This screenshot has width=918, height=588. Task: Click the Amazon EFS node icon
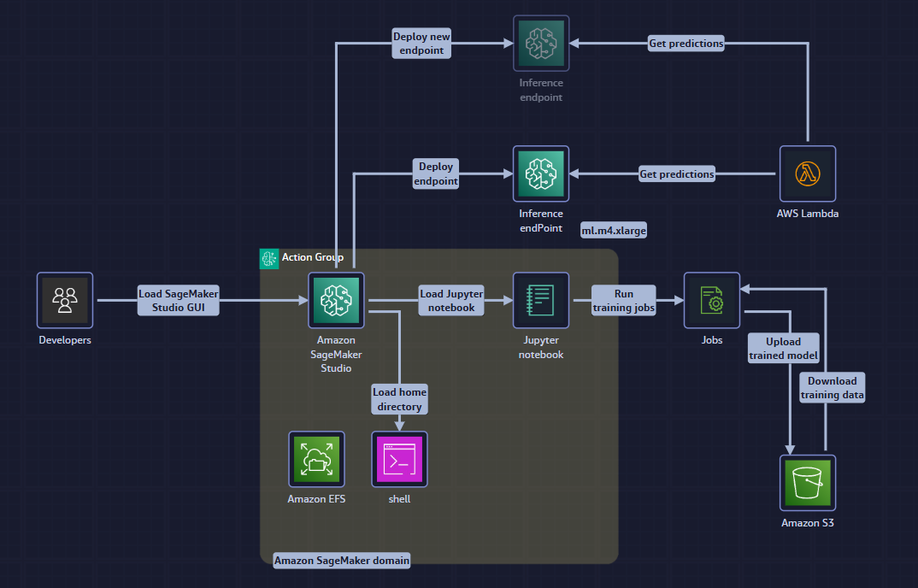coord(317,459)
